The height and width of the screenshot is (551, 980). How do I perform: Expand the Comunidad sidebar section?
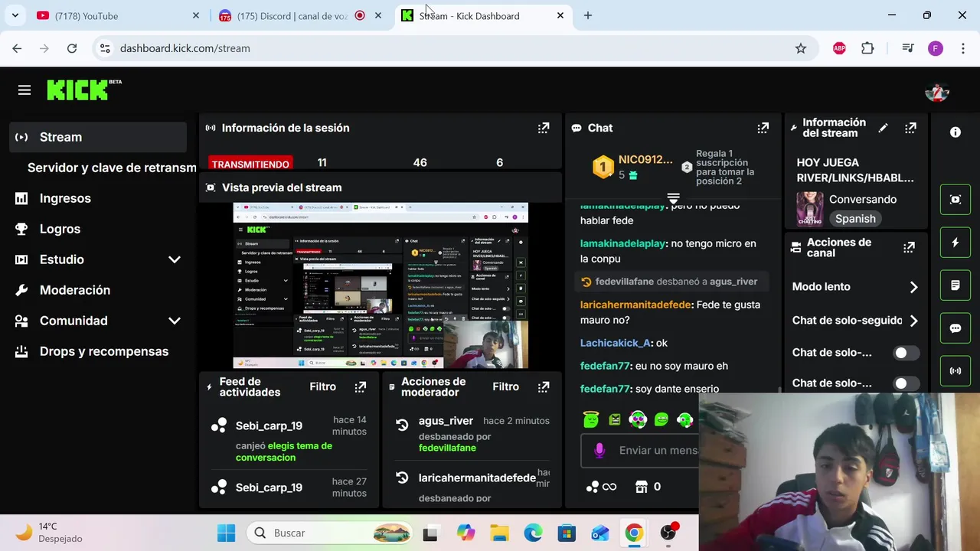175,321
